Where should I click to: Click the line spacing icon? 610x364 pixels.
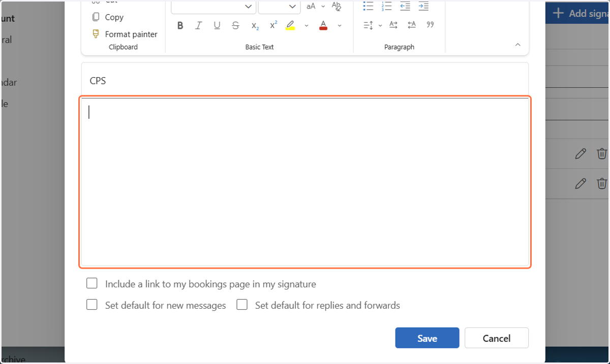pos(369,25)
